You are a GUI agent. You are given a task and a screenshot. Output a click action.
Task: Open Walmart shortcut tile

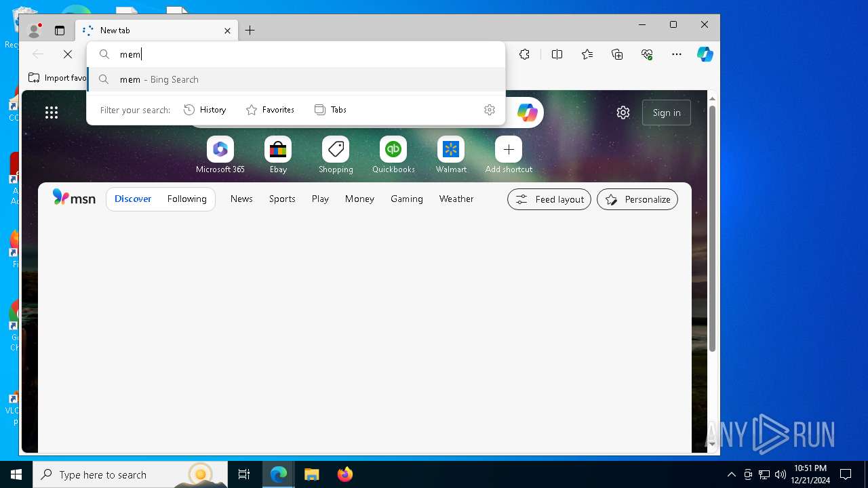(x=451, y=155)
